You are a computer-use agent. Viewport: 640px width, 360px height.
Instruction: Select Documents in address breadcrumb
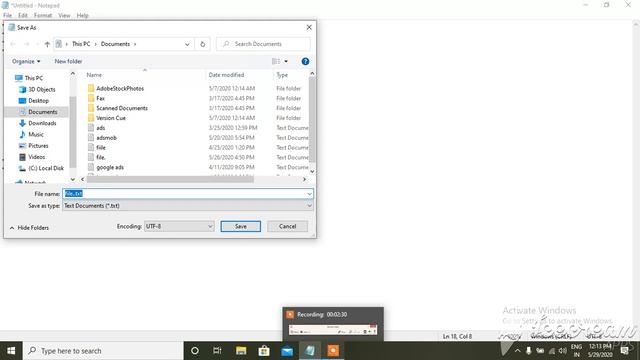pyautogui.click(x=115, y=44)
